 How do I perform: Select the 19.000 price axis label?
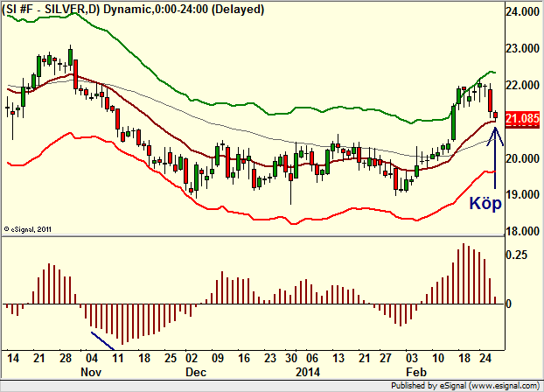click(522, 194)
